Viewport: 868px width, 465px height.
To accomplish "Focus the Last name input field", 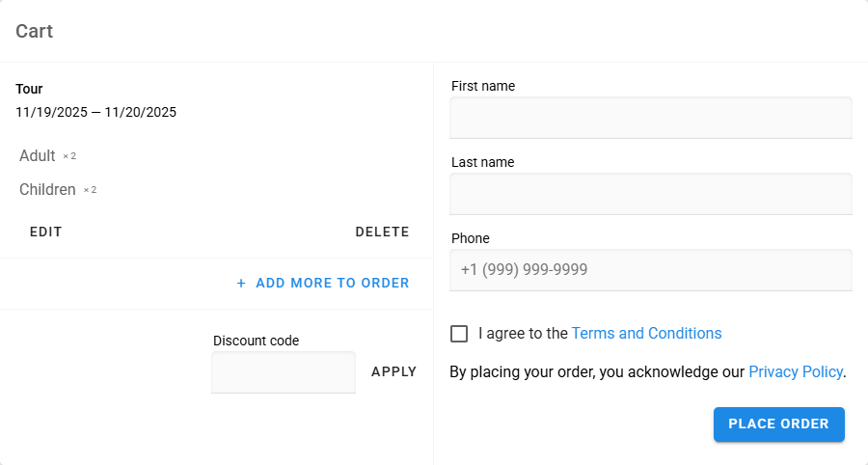I will (x=651, y=194).
